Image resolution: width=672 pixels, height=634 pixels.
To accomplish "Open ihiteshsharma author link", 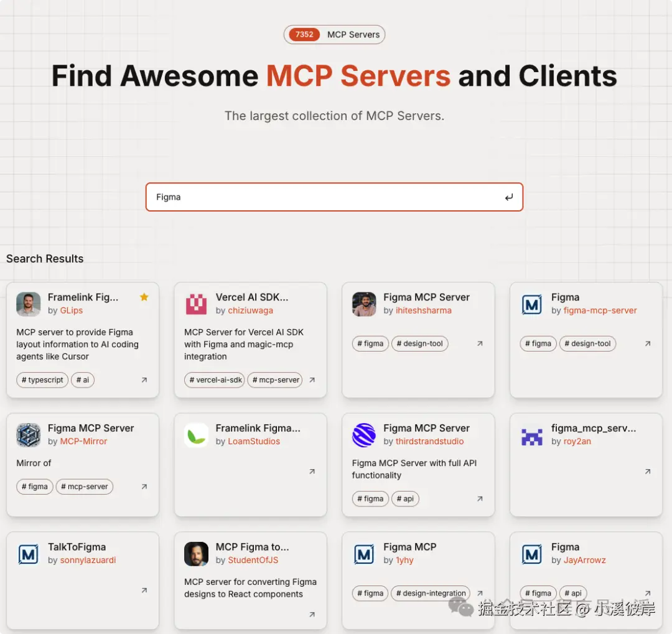I will [424, 310].
